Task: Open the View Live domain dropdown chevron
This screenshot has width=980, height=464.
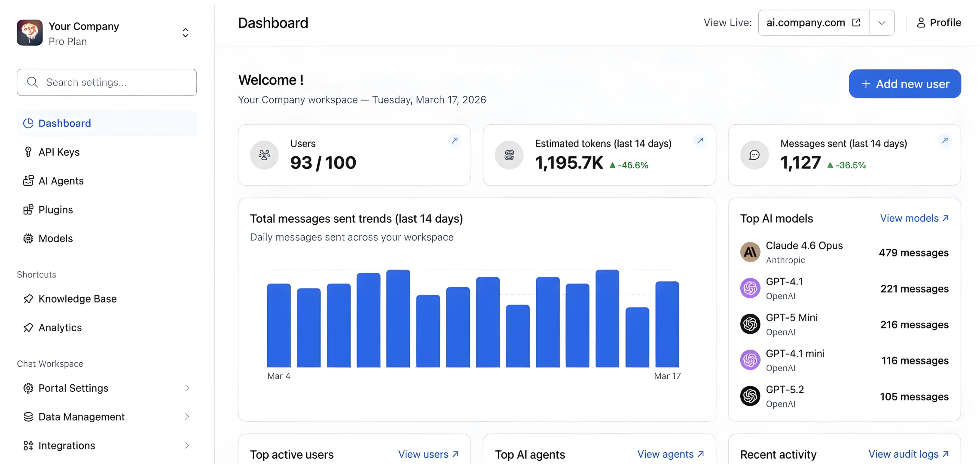Action: [882, 22]
